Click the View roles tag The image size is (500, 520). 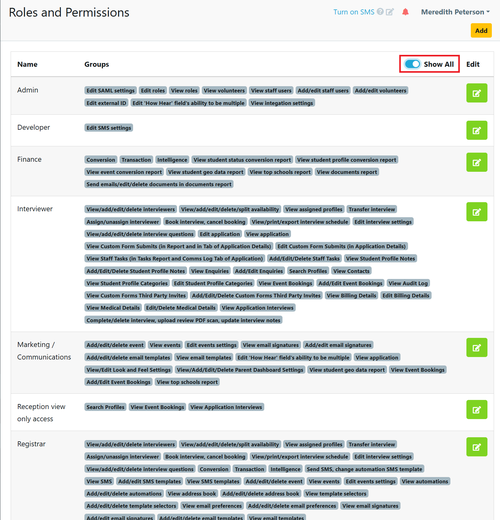click(184, 91)
